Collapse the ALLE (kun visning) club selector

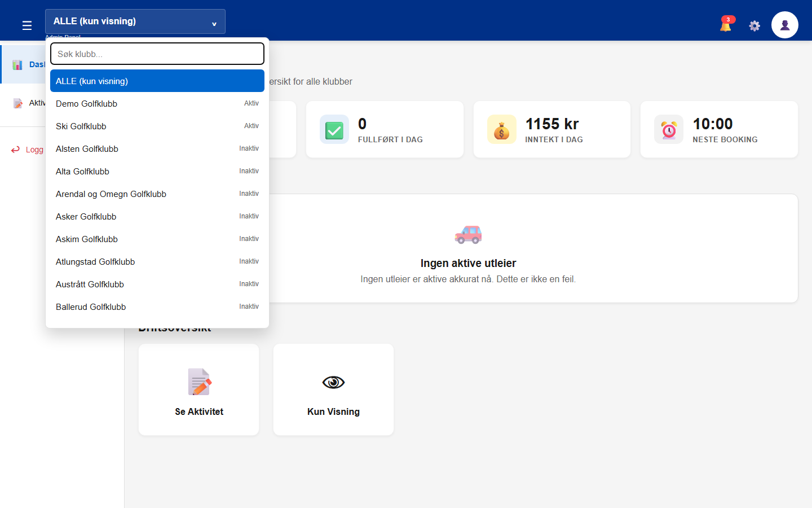(x=135, y=21)
